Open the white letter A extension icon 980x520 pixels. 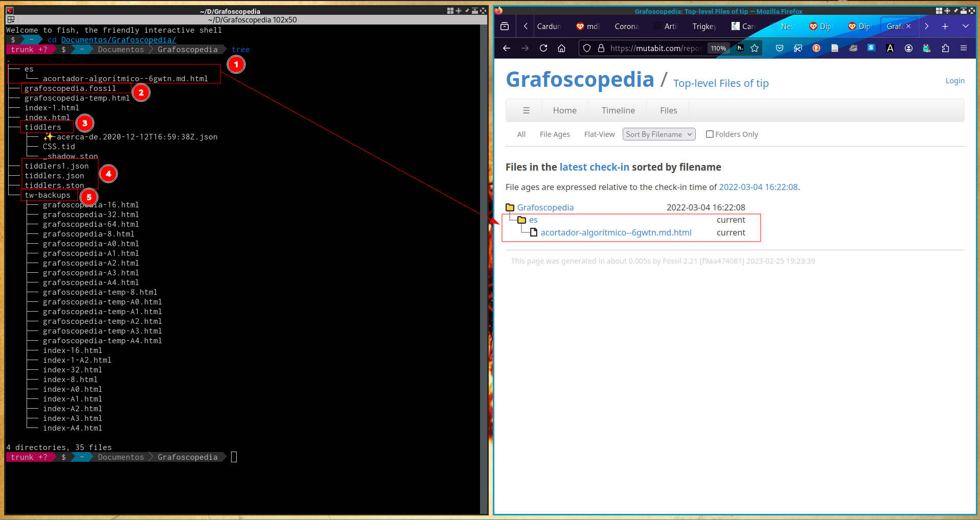(x=890, y=48)
